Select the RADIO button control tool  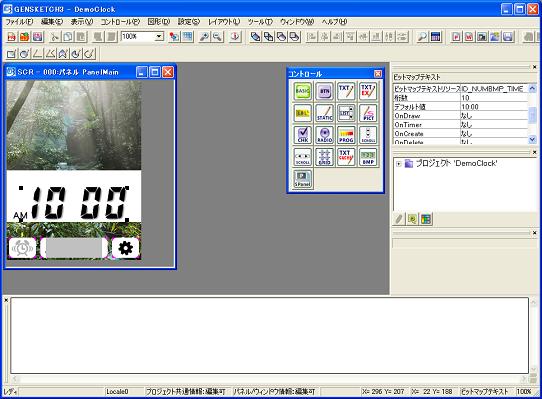click(x=324, y=135)
